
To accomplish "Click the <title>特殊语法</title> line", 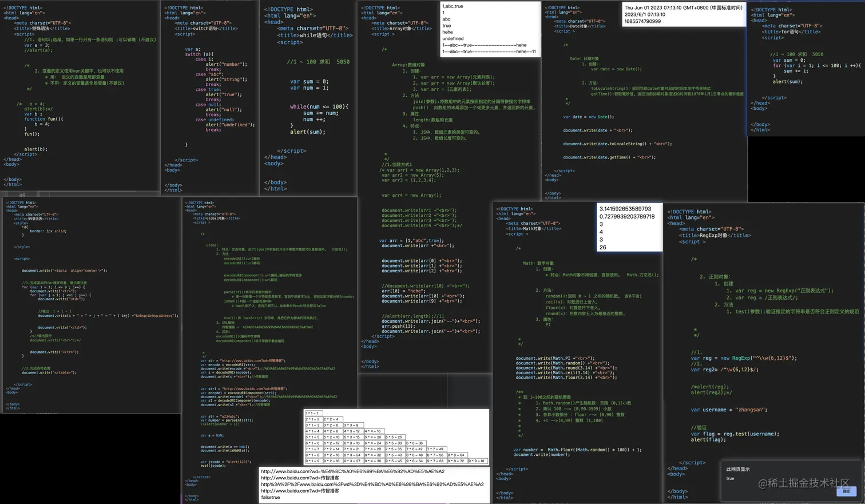I will [42, 29].
